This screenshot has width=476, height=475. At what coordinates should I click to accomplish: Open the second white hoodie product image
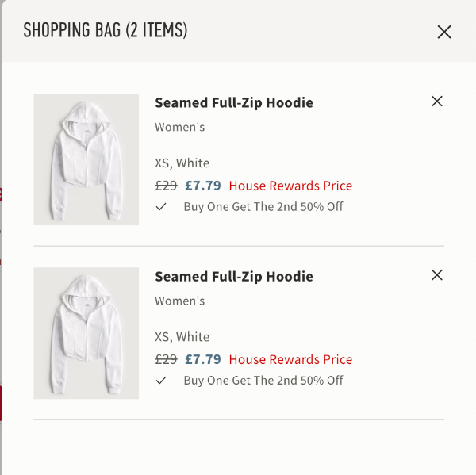[86, 333]
